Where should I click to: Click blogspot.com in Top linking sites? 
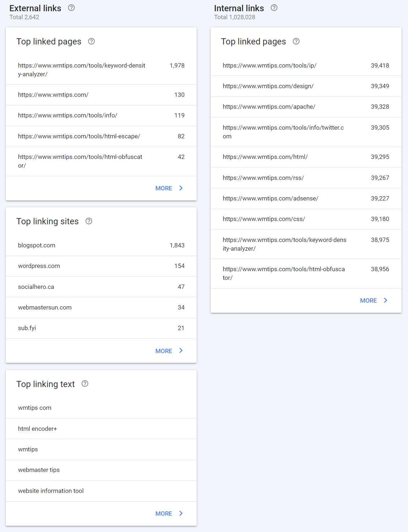coord(36,245)
